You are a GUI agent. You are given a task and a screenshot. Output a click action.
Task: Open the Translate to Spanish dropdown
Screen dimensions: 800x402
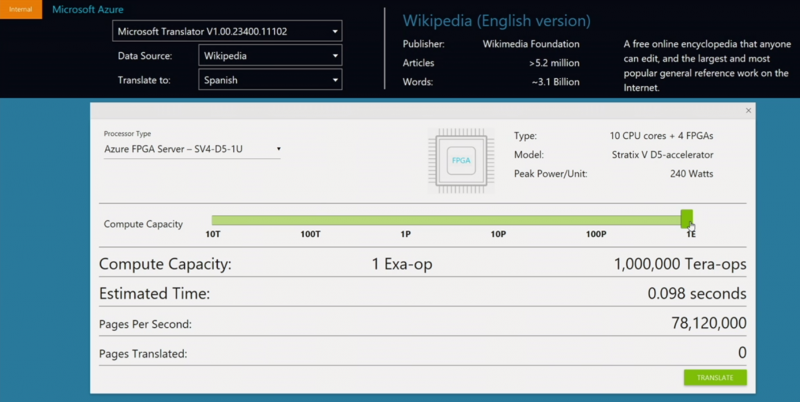pos(270,80)
